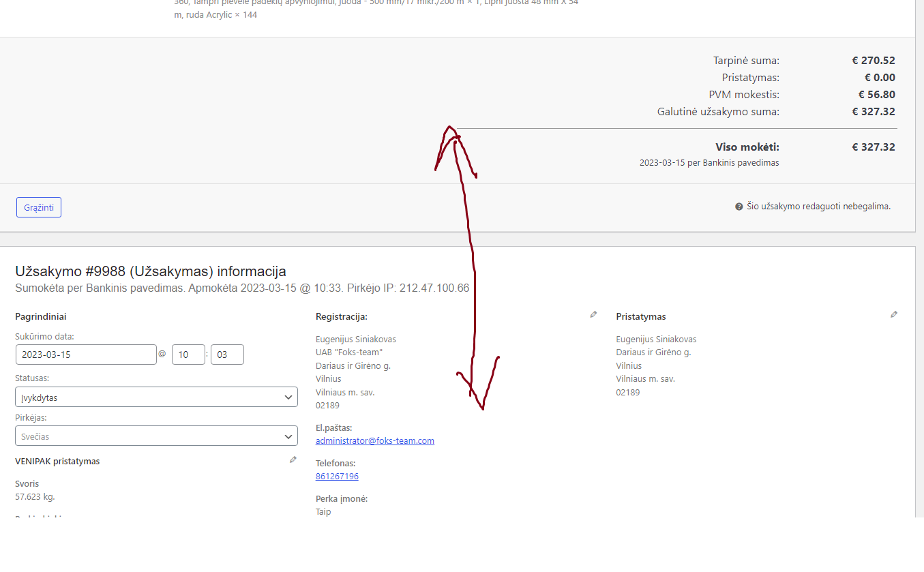This screenshot has width=924, height=572.
Task: Click the Grąžinti refund button
Action: [x=39, y=207]
